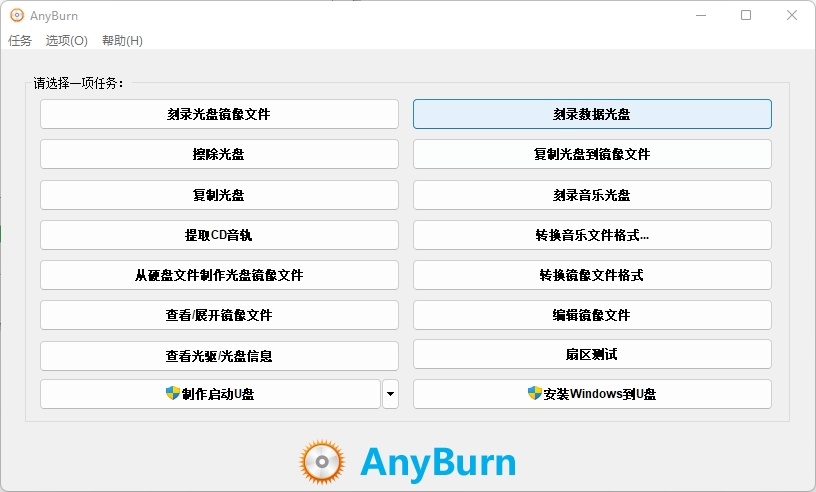Open the 选项(O) menu
This screenshot has height=492, width=816.
(x=67, y=41)
